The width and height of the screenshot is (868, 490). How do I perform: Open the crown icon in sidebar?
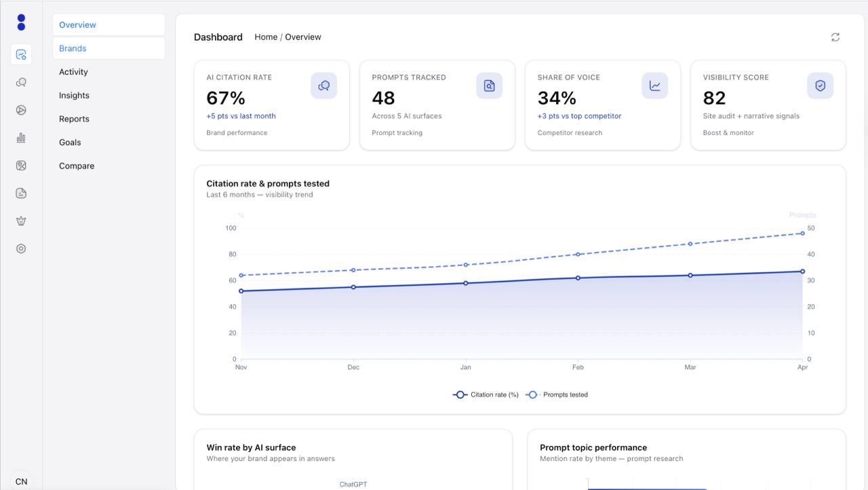coord(21,221)
